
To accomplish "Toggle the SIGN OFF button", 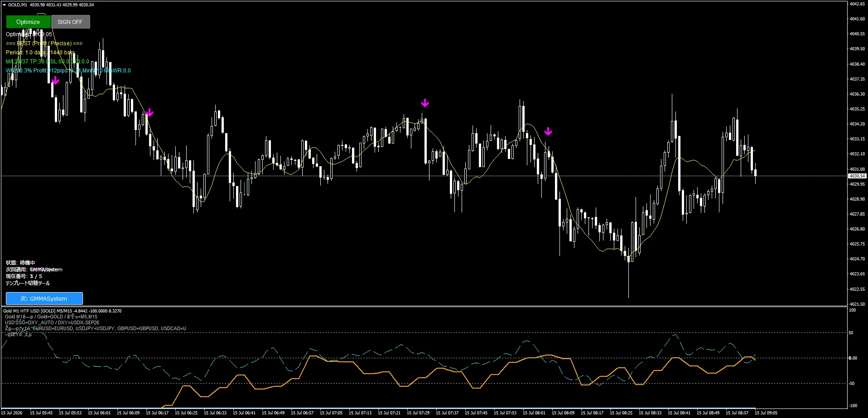I will [70, 22].
